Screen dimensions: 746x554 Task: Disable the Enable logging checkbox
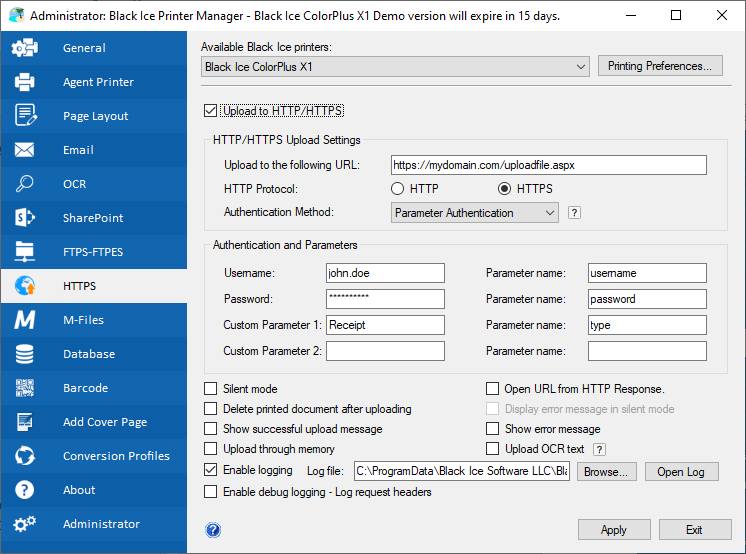pyautogui.click(x=210, y=470)
